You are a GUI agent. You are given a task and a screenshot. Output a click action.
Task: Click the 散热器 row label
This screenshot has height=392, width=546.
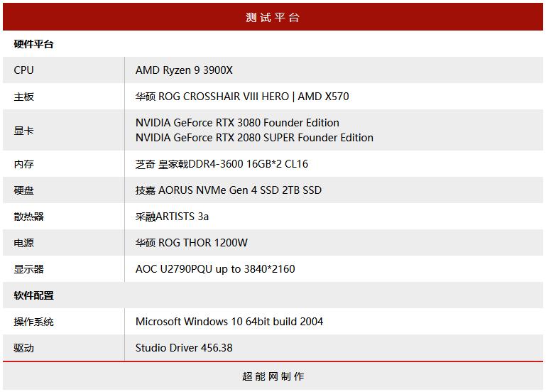28,217
